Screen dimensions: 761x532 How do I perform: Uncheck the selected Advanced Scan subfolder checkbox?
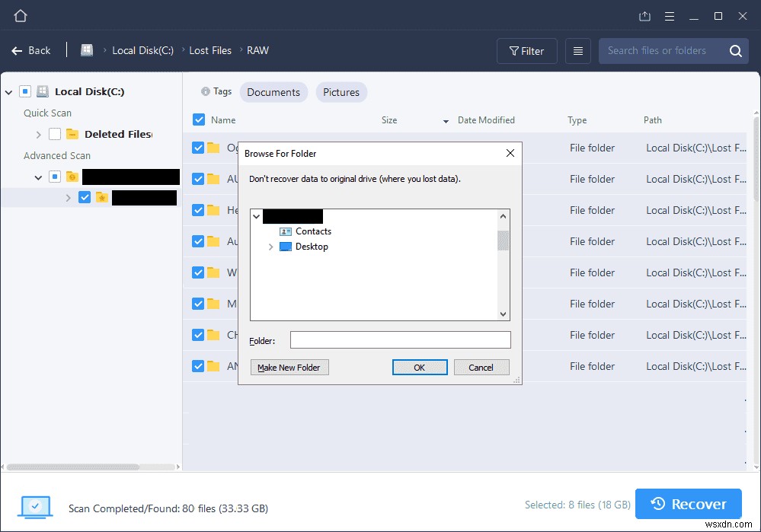85,197
